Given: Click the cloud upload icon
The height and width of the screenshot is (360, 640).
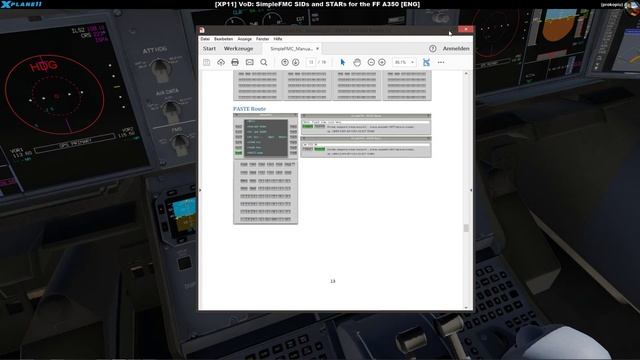Looking at the screenshot, I should (x=221, y=62).
